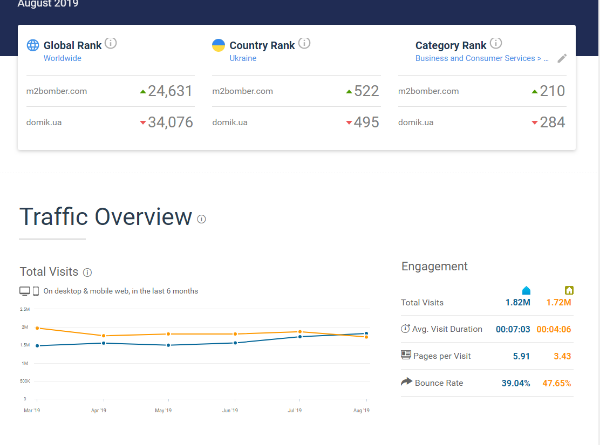Click domik.ua in Global Rank row
The image size is (600, 445).
[44, 122]
